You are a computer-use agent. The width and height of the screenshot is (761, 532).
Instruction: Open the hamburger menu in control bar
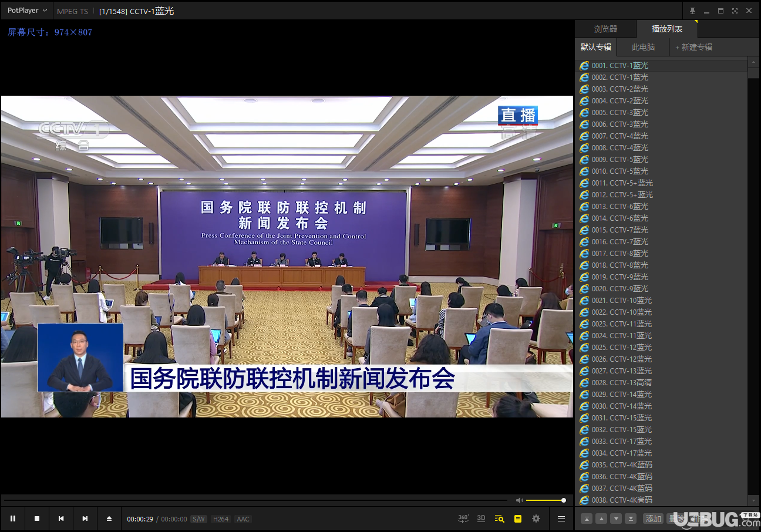(561, 518)
